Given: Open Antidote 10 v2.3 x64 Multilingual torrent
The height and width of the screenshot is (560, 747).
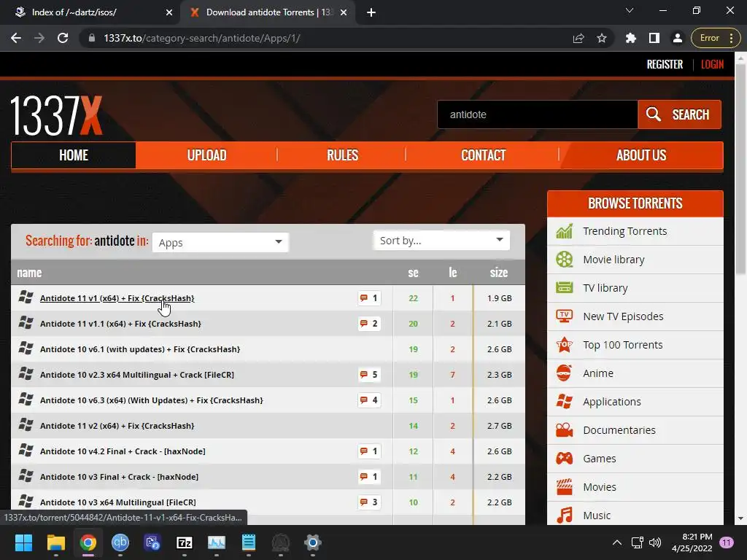Looking at the screenshot, I should (x=137, y=375).
